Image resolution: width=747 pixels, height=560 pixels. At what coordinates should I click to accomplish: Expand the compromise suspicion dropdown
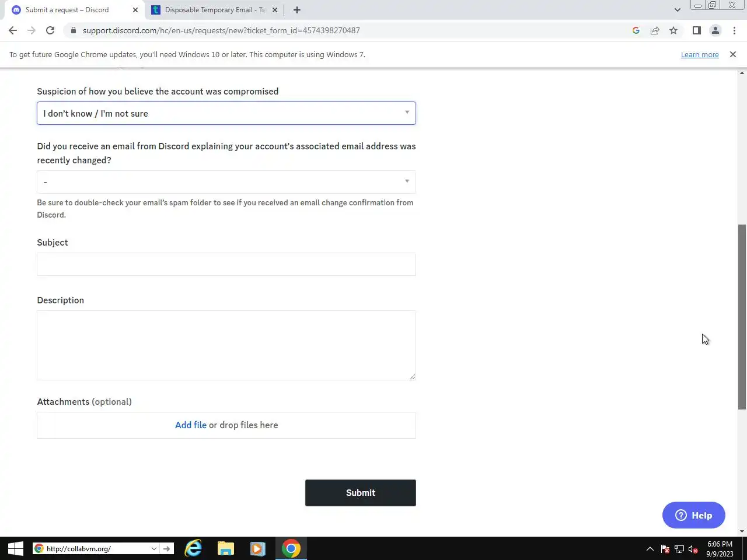(226, 113)
